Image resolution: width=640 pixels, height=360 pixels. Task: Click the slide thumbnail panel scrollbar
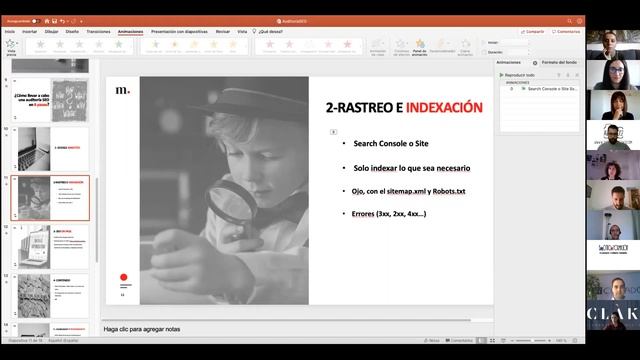pos(97,220)
